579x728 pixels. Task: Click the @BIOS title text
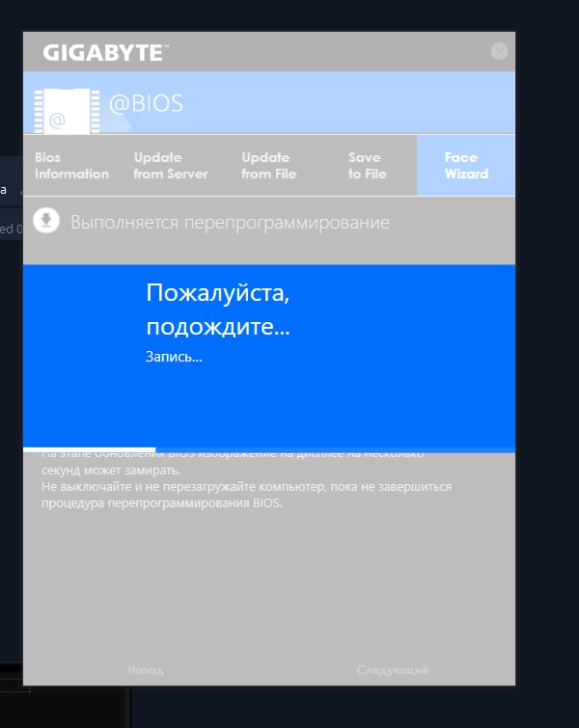click(x=146, y=103)
